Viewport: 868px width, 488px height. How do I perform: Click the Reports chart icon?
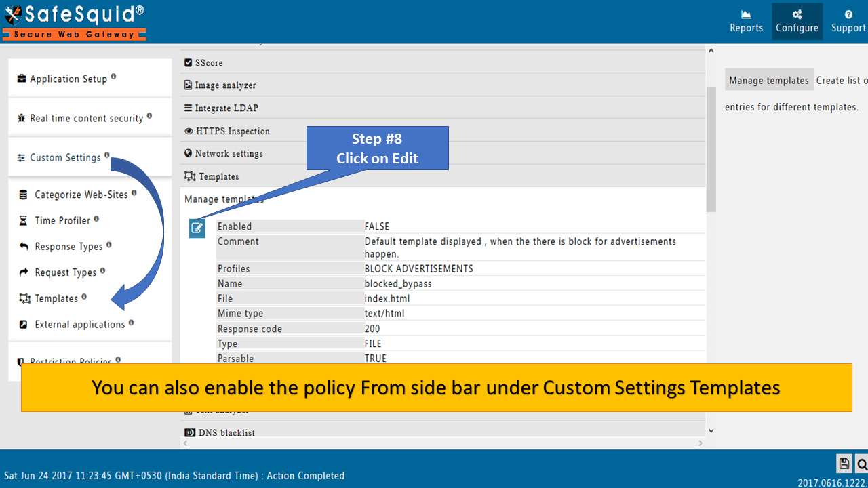click(746, 14)
